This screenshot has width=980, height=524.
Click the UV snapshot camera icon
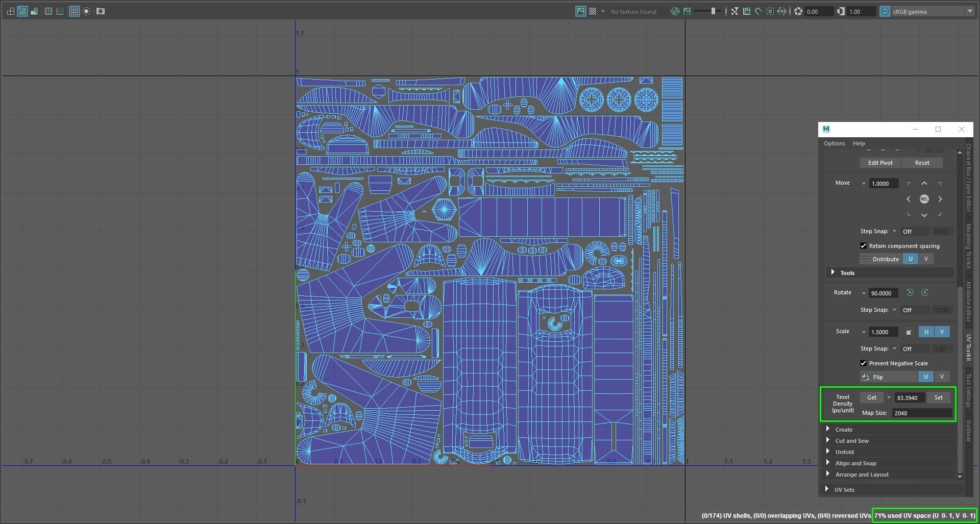pos(101,11)
